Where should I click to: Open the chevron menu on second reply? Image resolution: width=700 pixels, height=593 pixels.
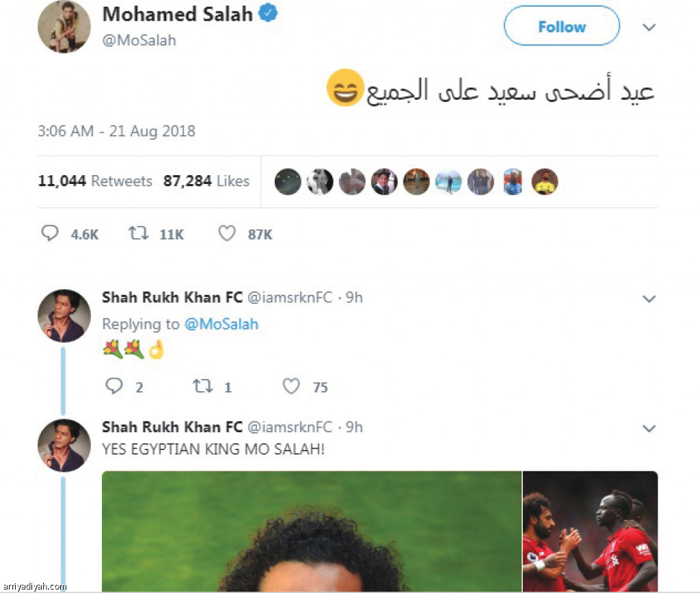[x=649, y=428]
